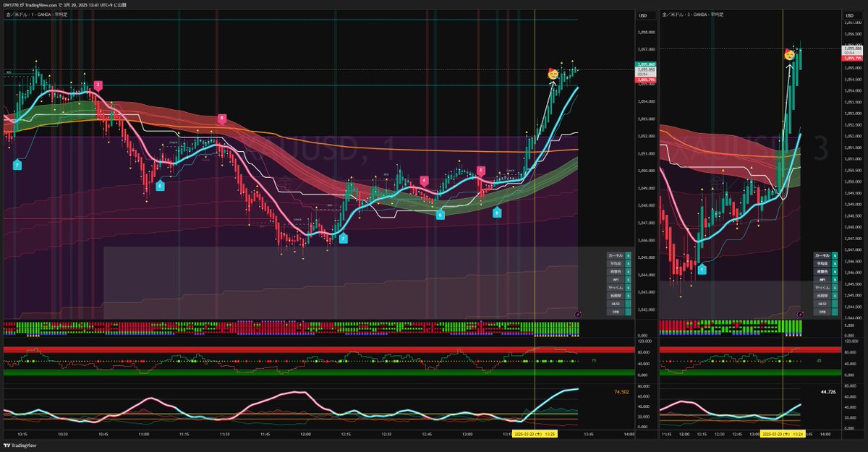This screenshot has width=868, height=452.
Task: Click 3,050.000 on left chart price axis
Action: (x=646, y=171)
